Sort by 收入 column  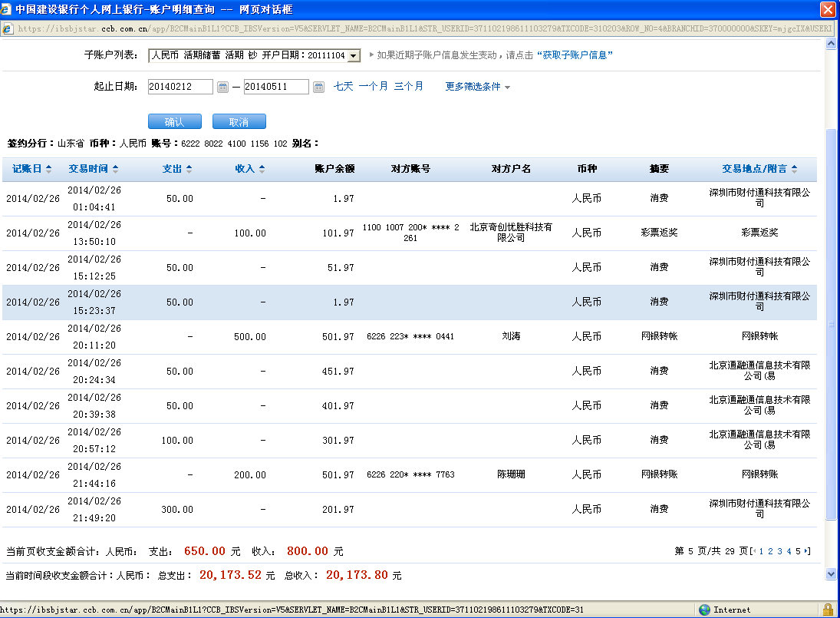click(x=250, y=169)
